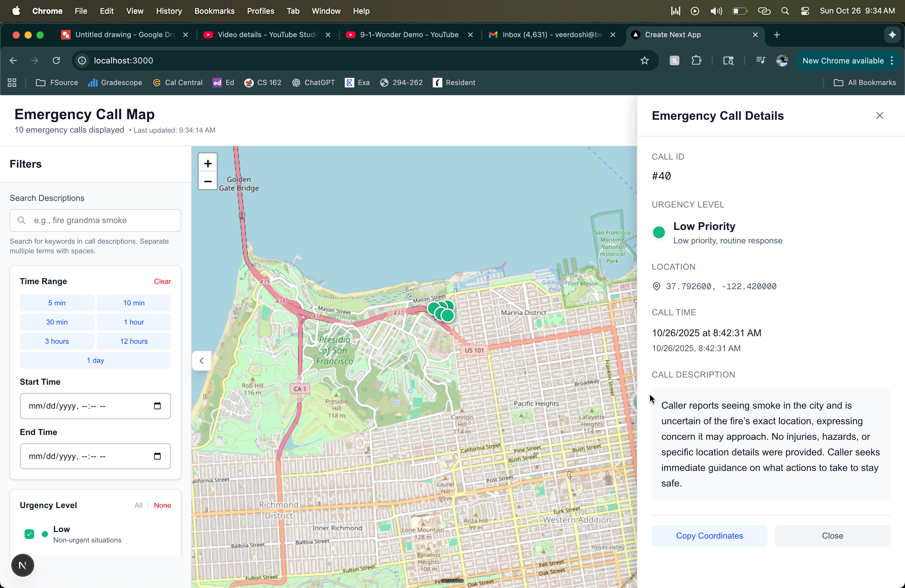Image resolution: width=905 pixels, height=588 pixels.
Task: Zoom in on the map
Action: 208,163
